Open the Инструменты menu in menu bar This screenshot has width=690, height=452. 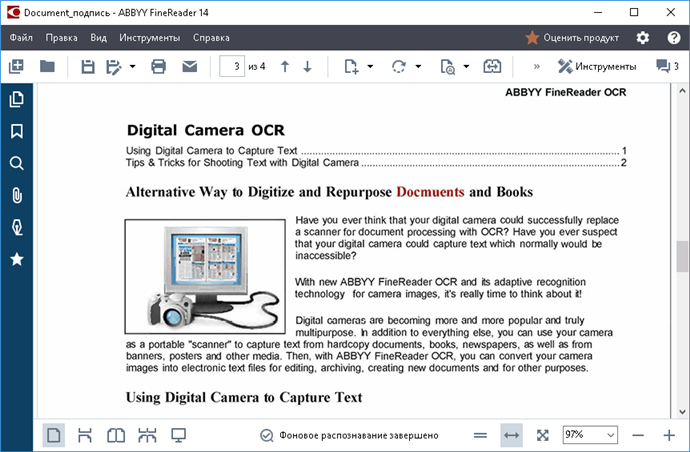(150, 38)
